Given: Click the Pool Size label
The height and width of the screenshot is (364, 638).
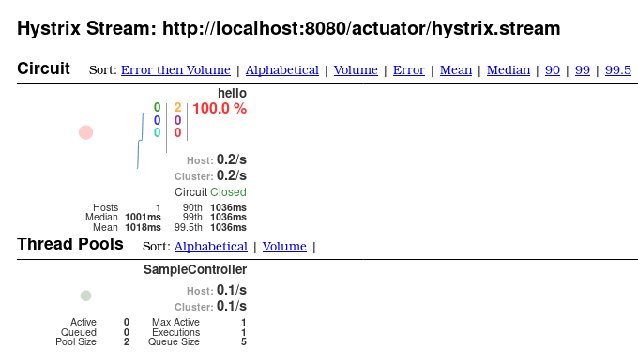Looking at the screenshot, I should (x=76, y=341).
